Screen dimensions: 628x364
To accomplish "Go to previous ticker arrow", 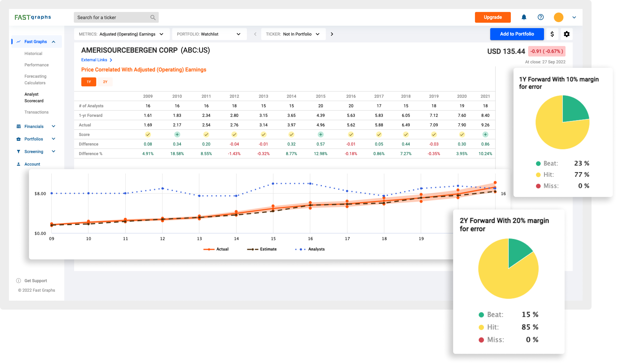I will pyautogui.click(x=255, y=34).
